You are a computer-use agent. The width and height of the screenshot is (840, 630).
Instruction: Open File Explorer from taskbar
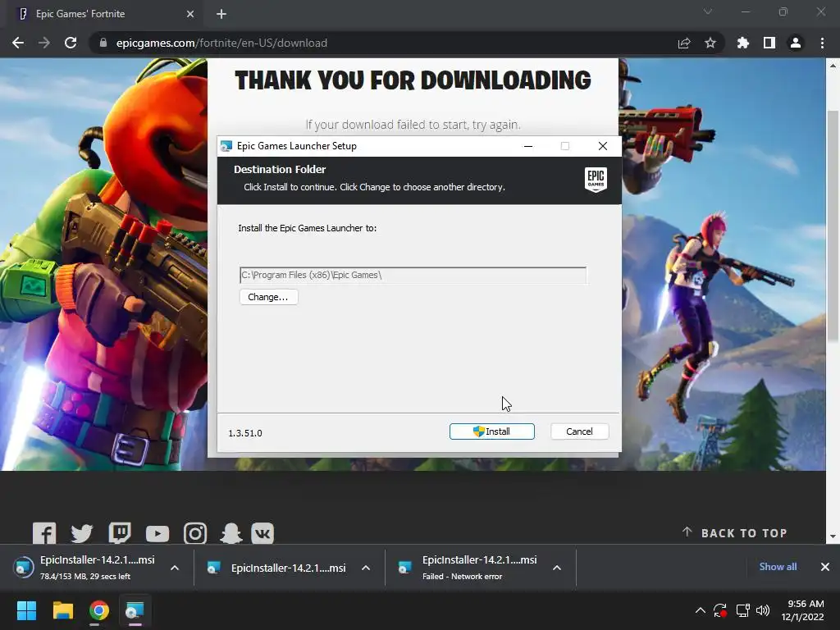(x=62, y=610)
